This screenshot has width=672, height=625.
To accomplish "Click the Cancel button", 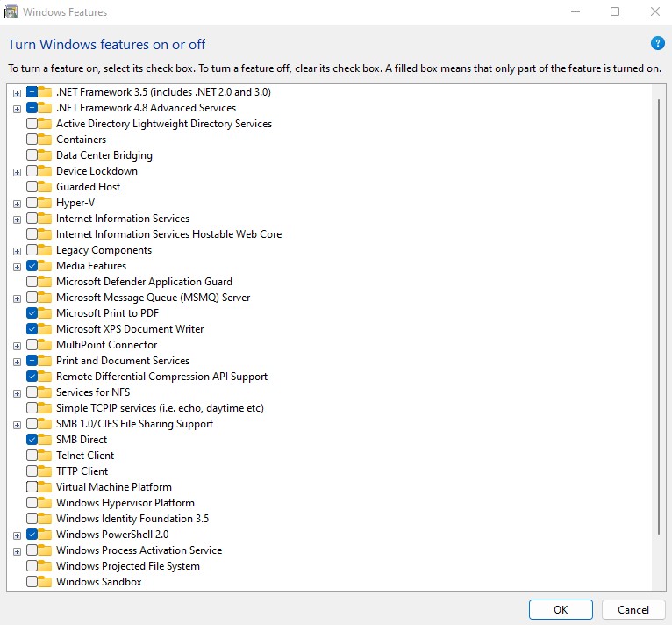I will 633,609.
